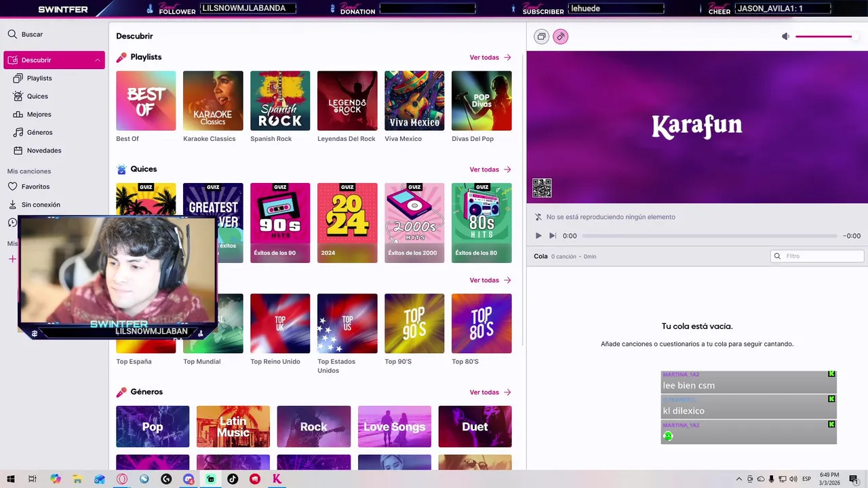Screen dimensions: 868x488
Task: Open the Pop genre tile
Action: 153,426
